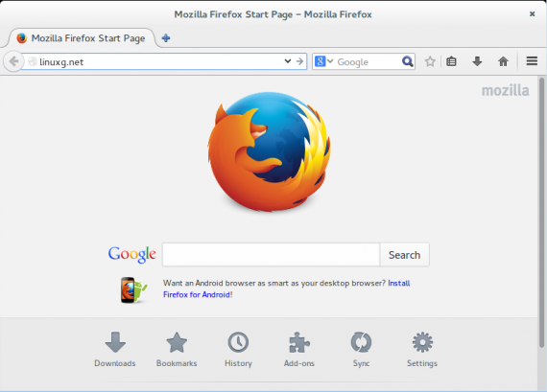This screenshot has width=547, height=392.
Task: Click the Go arrow in the URL bar
Action: click(x=299, y=61)
